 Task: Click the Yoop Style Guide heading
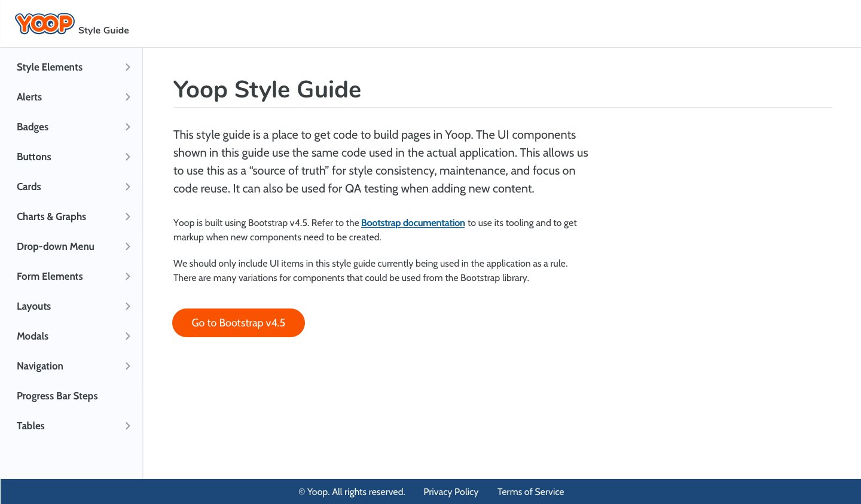point(267,90)
